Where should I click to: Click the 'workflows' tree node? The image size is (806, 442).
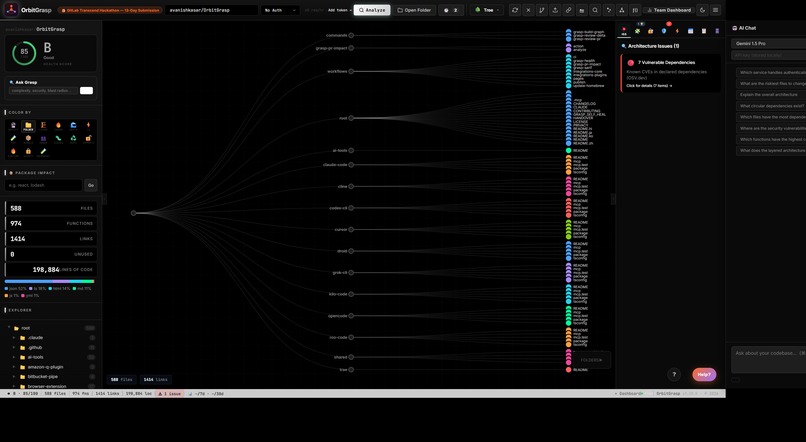click(351, 71)
